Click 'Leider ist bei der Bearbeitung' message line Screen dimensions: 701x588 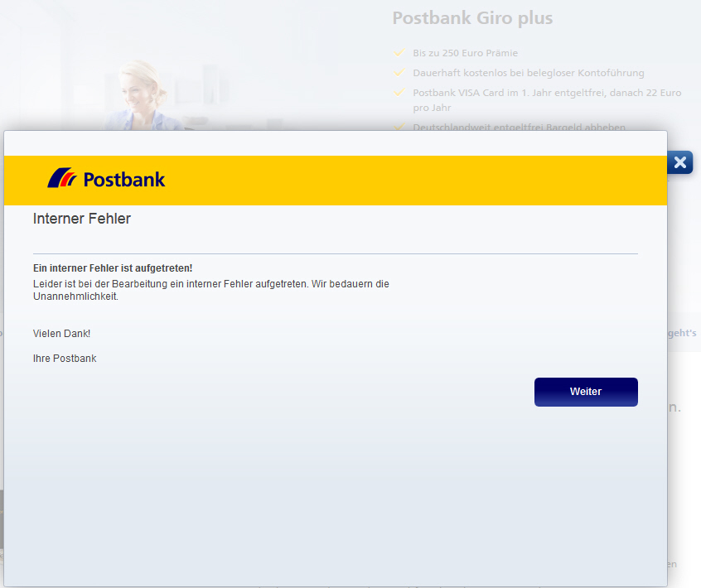click(211, 284)
